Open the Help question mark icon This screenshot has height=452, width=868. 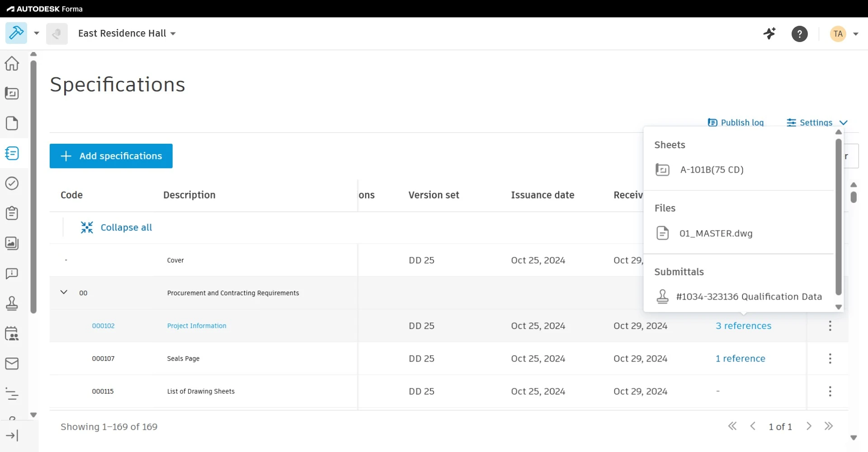click(x=800, y=34)
